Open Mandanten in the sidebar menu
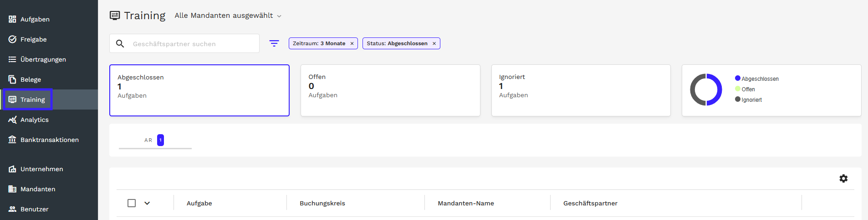 [x=37, y=189]
